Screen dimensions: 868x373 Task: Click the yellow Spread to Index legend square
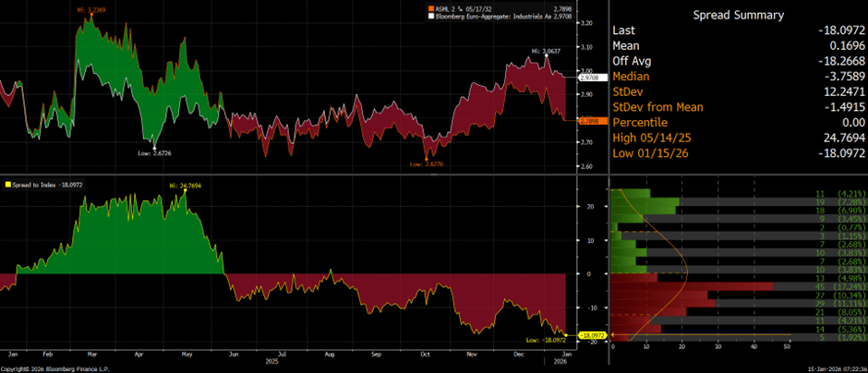click(7, 184)
